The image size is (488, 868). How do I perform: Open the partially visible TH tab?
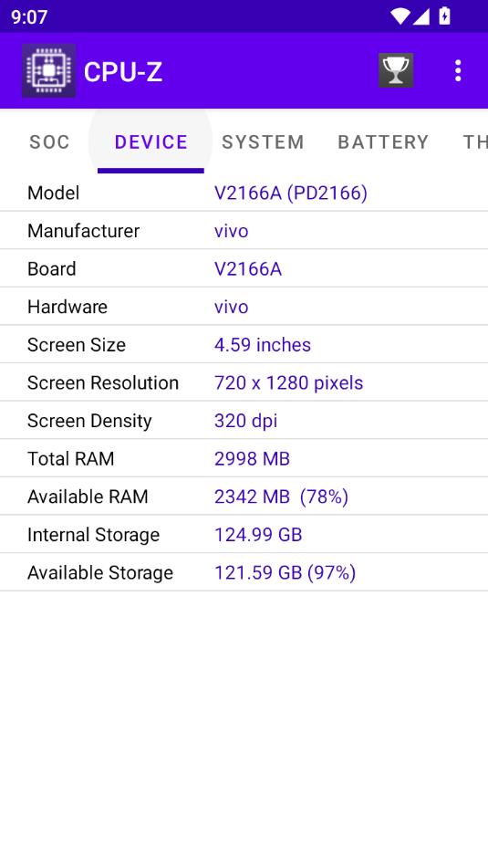pos(474,141)
